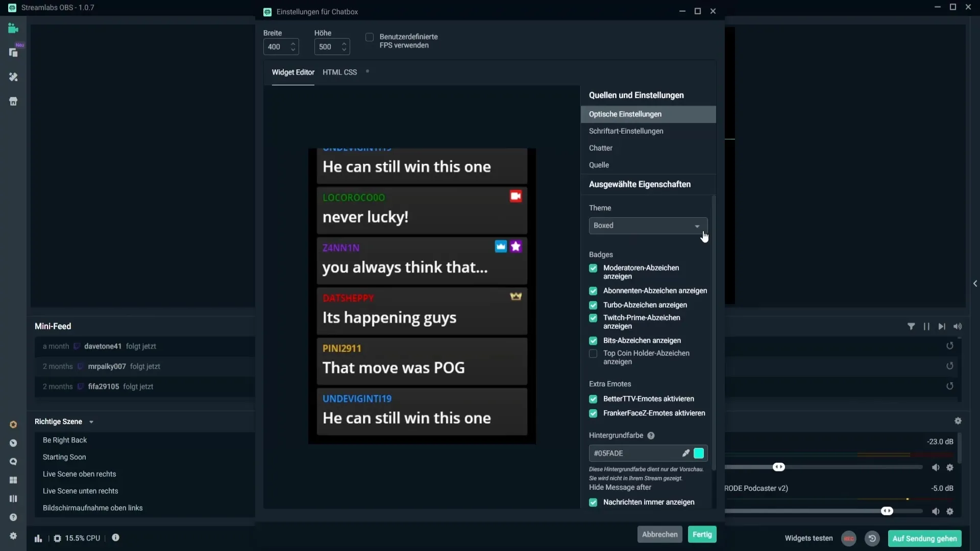Screen dimensions: 980x551
Task: Click the info icon next to CPU usage
Action: pyautogui.click(x=116, y=538)
